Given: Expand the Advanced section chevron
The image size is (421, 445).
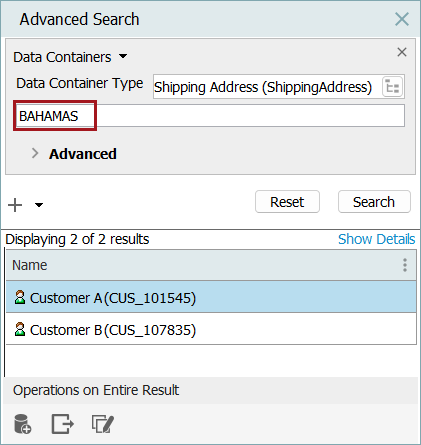Looking at the screenshot, I should coord(35,153).
